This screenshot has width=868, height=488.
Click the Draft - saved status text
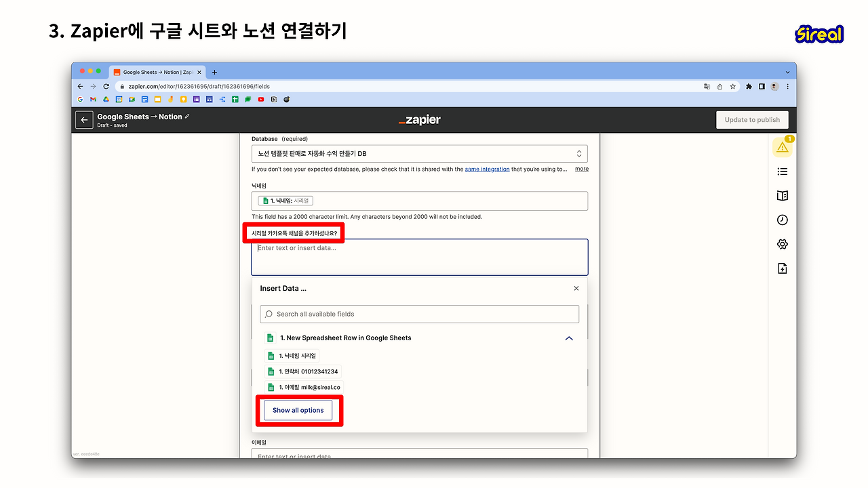112,125
